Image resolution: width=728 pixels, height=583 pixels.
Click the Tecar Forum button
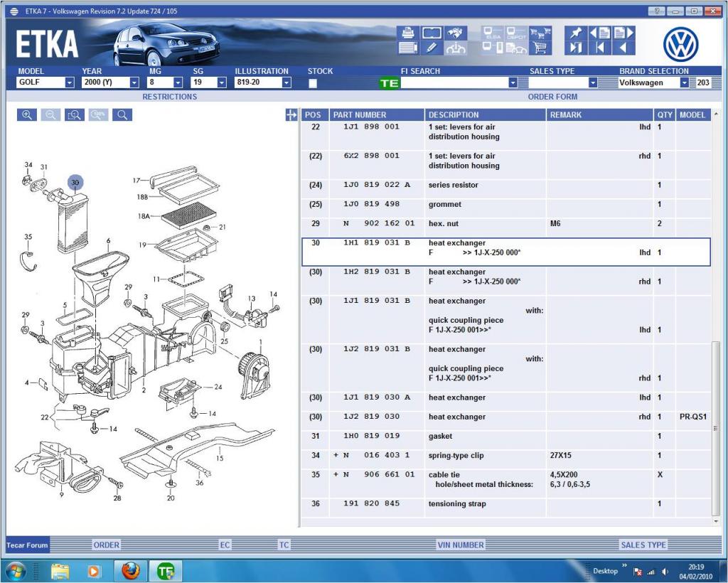[28, 545]
